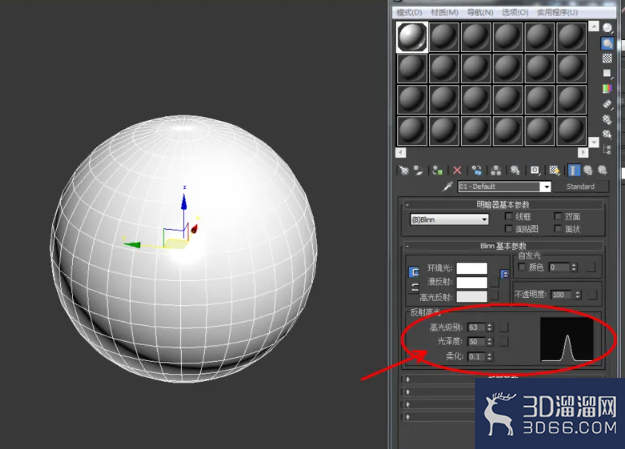Screen dimensions: 625x449
Task: Open the 导航(N) menu
Action: (480, 13)
